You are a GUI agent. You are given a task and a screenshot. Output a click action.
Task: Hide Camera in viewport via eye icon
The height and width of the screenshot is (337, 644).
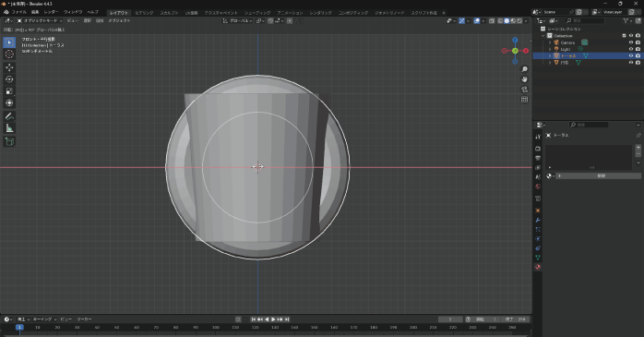pyautogui.click(x=631, y=42)
